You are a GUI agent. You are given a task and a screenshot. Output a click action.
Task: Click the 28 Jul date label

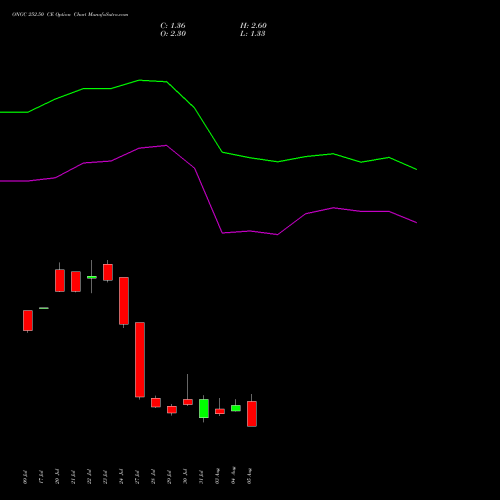point(154,477)
